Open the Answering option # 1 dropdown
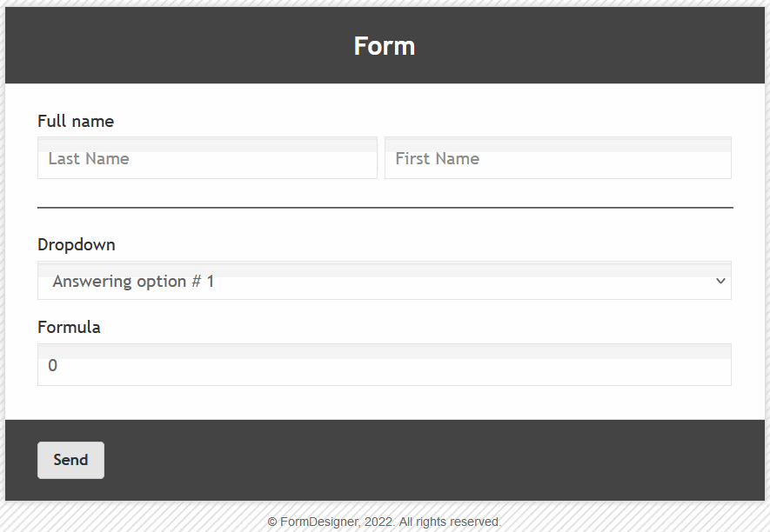This screenshot has height=532, width=770. (383, 282)
